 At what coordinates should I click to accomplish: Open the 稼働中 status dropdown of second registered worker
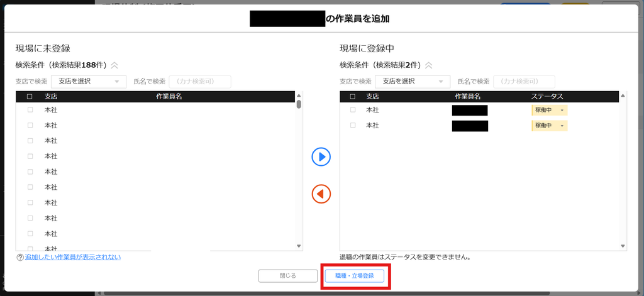click(550, 126)
